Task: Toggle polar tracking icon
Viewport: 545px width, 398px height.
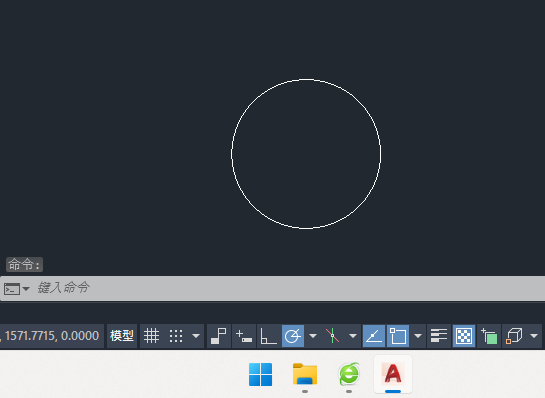Action: click(293, 336)
